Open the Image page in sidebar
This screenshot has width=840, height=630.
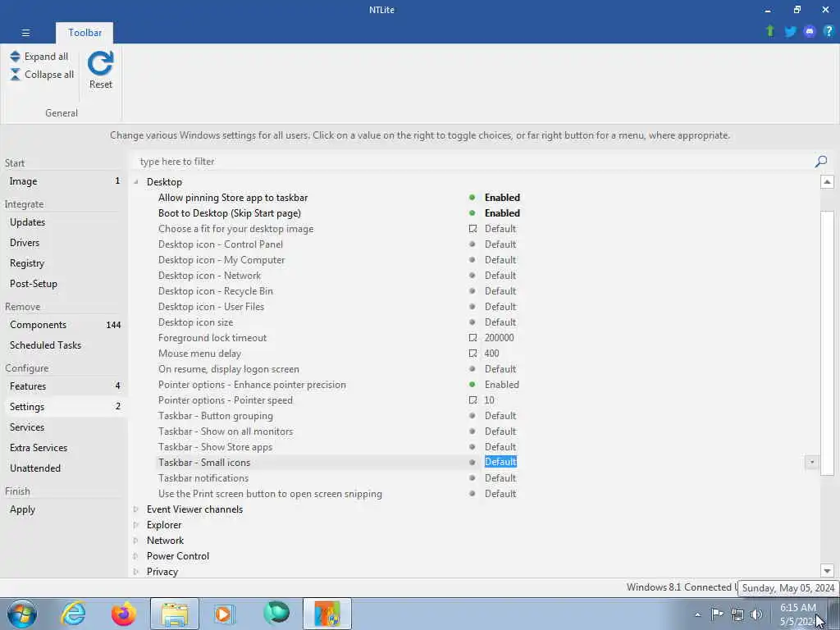64,181
